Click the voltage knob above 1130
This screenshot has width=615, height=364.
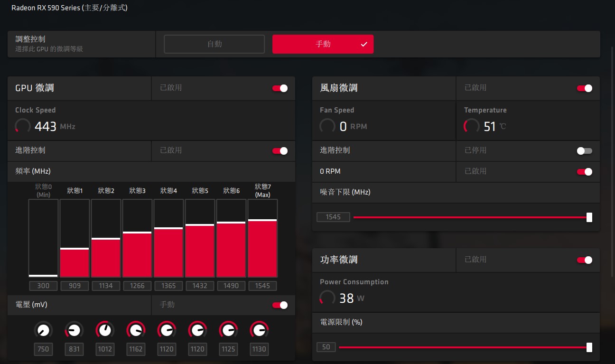259,330
